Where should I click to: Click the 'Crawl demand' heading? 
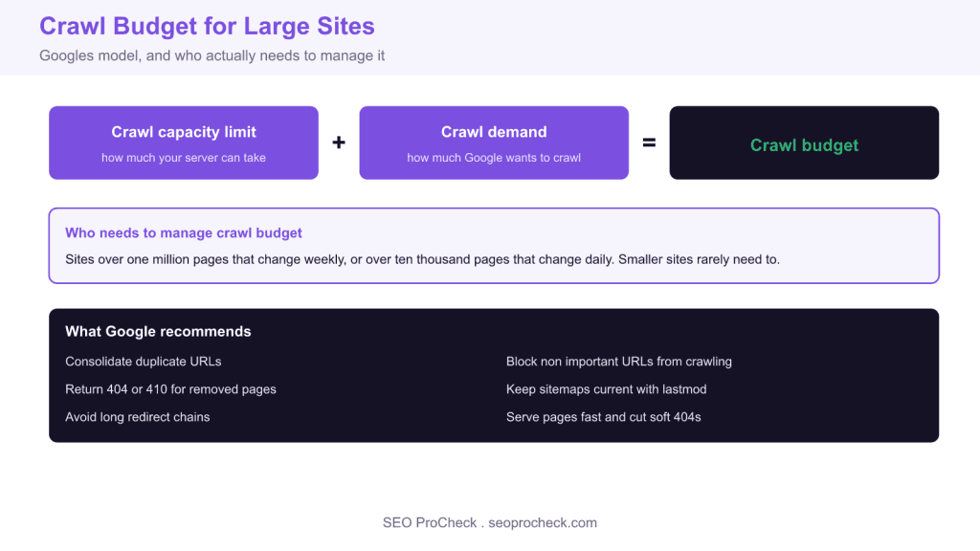pos(494,132)
